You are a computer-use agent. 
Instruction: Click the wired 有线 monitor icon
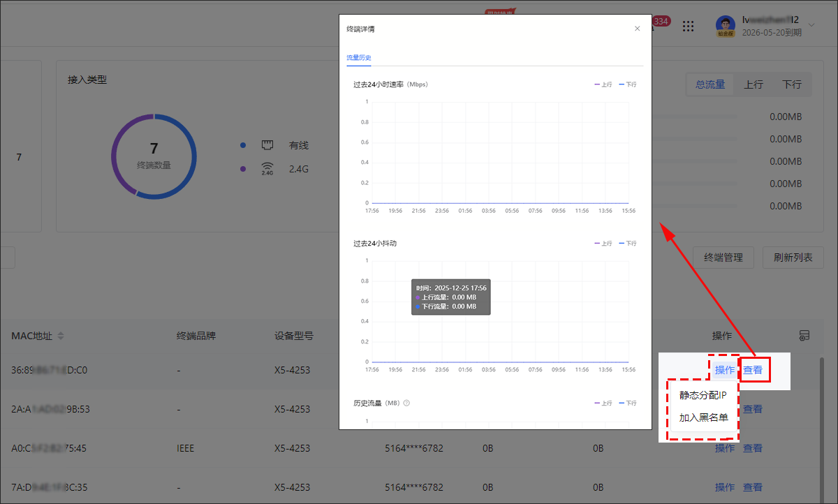tap(267, 144)
